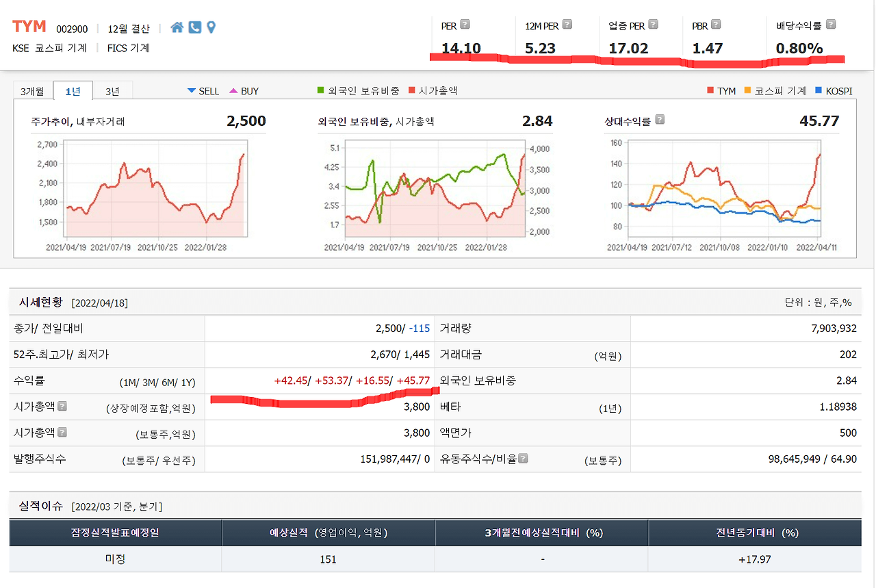
Task: Select the 1년 chart tab
Action: point(72,90)
